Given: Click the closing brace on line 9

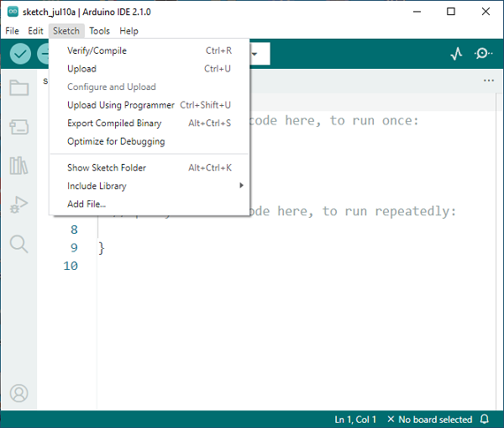Looking at the screenshot, I should pos(102,248).
